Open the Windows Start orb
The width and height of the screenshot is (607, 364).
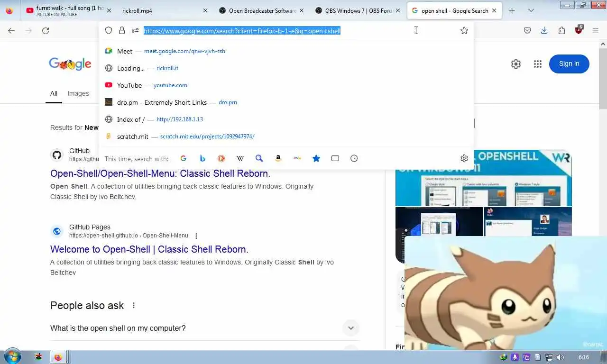pyautogui.click(x=12, y=357)
